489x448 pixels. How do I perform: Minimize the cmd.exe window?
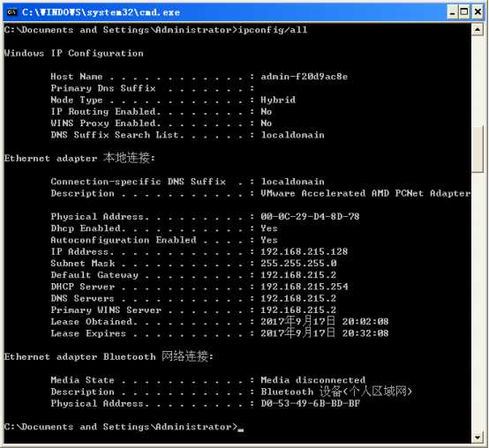click(453, 12)
